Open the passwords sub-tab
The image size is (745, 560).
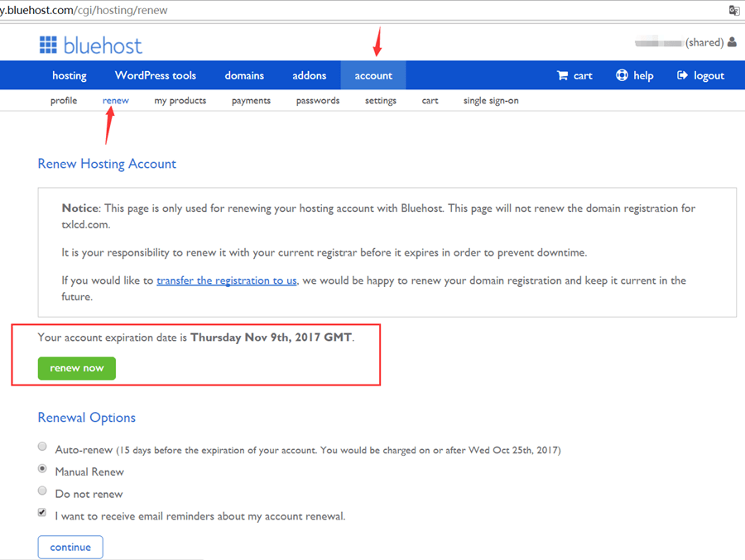click(x=318, y=101)
